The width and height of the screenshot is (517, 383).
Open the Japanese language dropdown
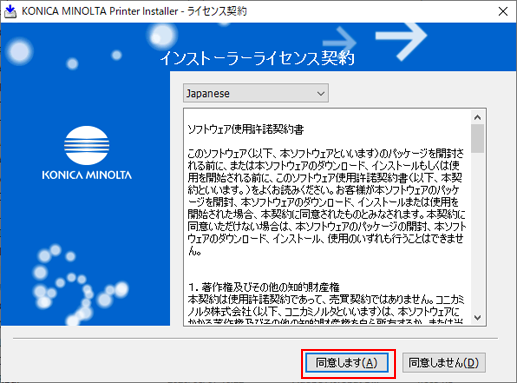[x=256, y=93]
